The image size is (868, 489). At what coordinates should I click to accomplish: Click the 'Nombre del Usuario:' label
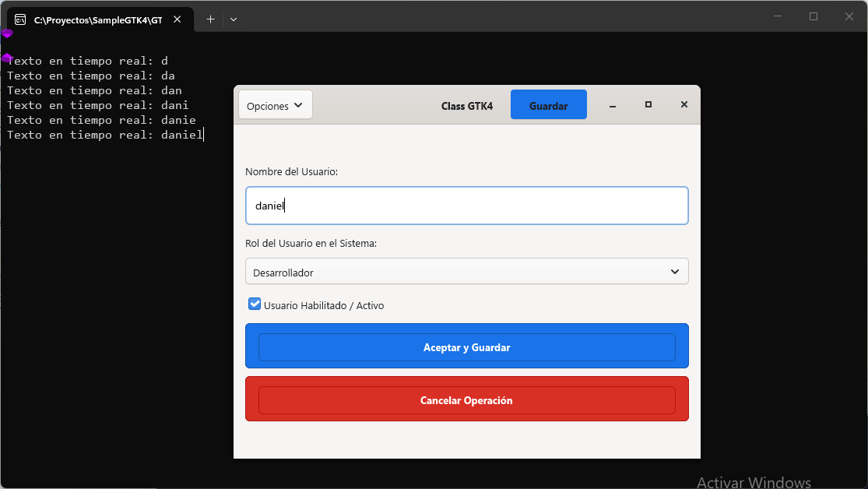point(292,171)
